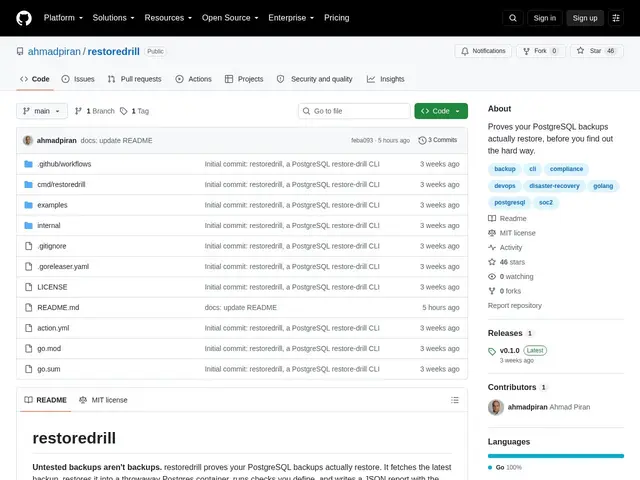Open the README outline list icon
The width and height of the screenshot is (640, 480).
pyautogui.click(x=455, y=400)
